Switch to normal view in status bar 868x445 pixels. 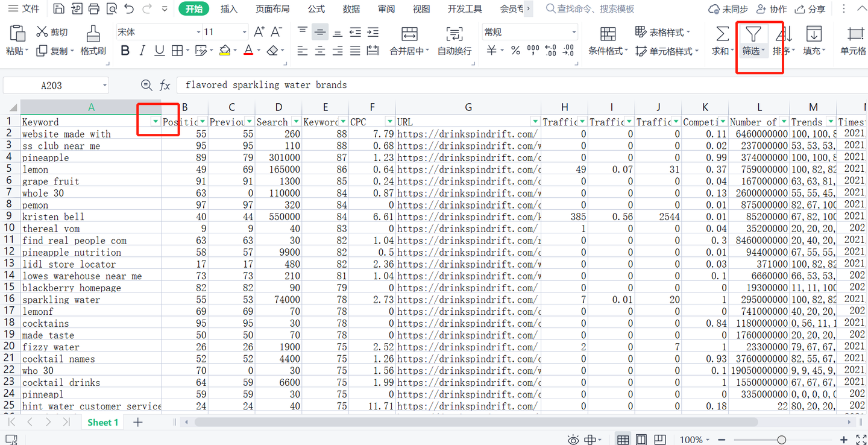pos(623,440)
